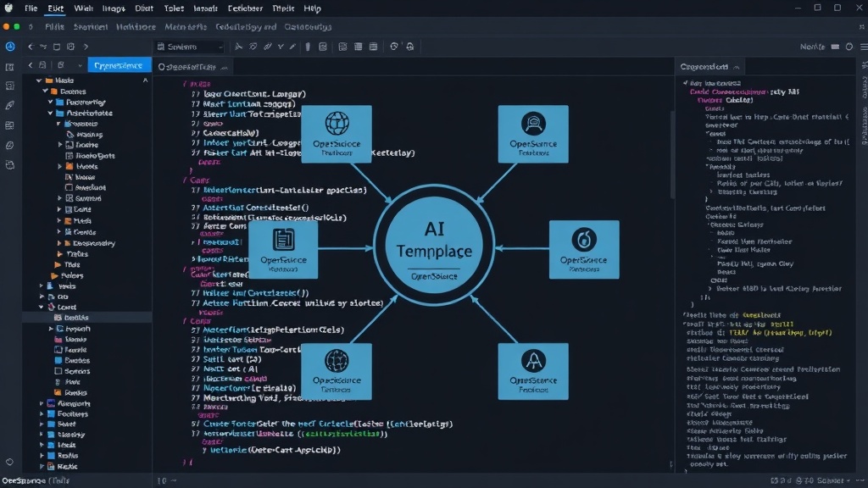Open the hamburger menu at top right
Image resolution: width=868 pixels, height=488 pixels.
[x=864, y=47]
